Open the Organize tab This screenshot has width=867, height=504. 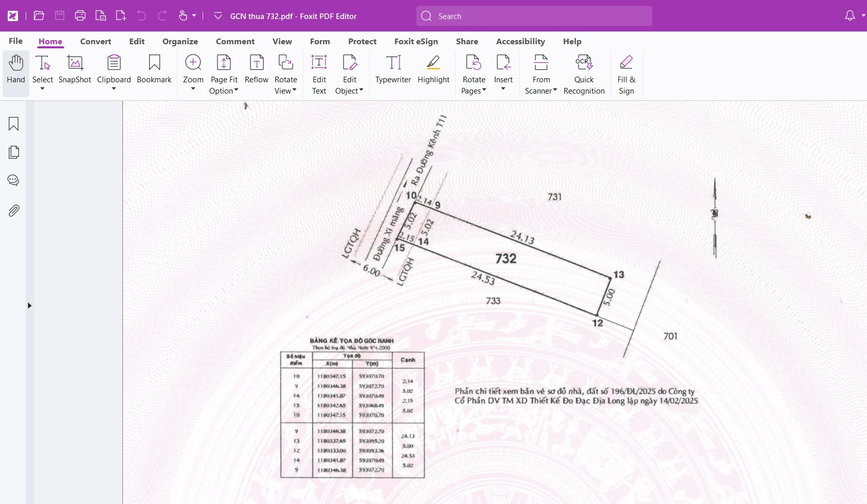pos(180,41)
